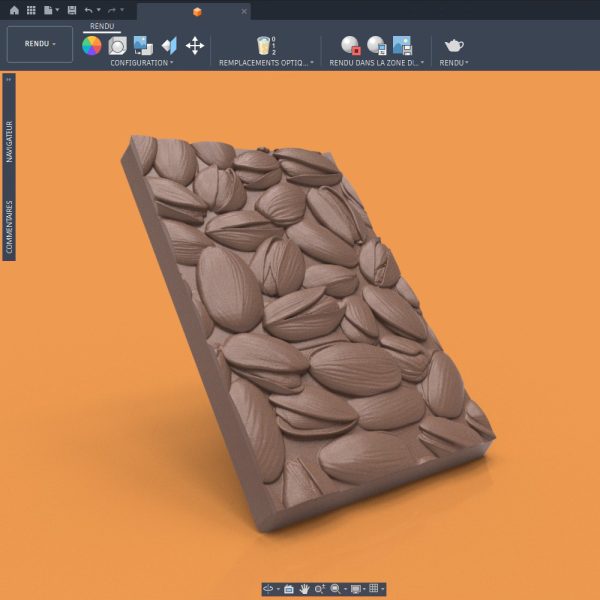Select the RENDU ribbon tab
This screenshot has height=600, width=600.
[102, 26]
